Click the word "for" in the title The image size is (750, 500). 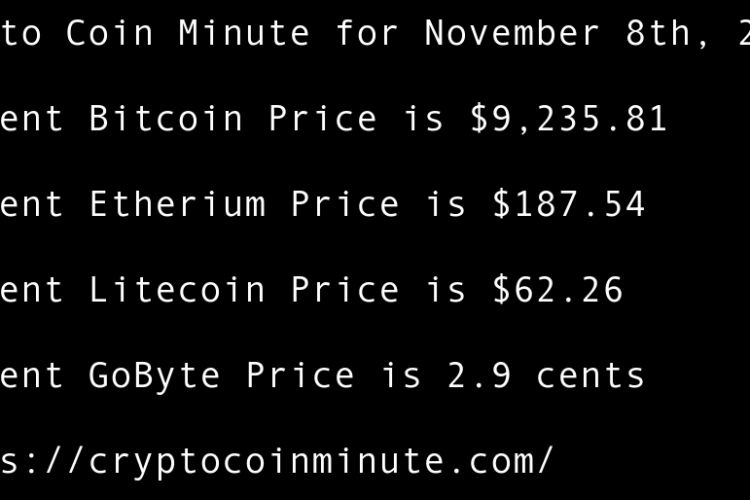point(368,33)
